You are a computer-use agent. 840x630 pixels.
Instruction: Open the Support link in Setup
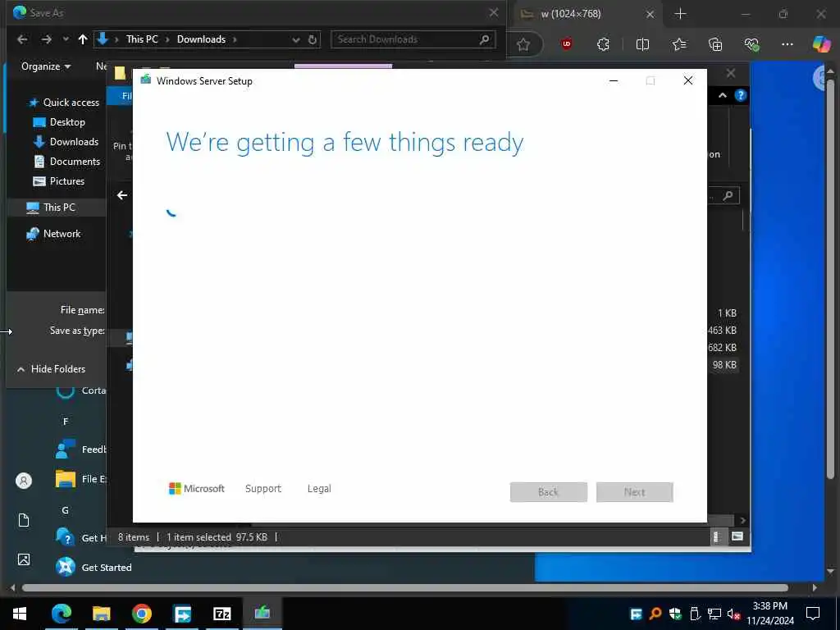pos(263,489)
